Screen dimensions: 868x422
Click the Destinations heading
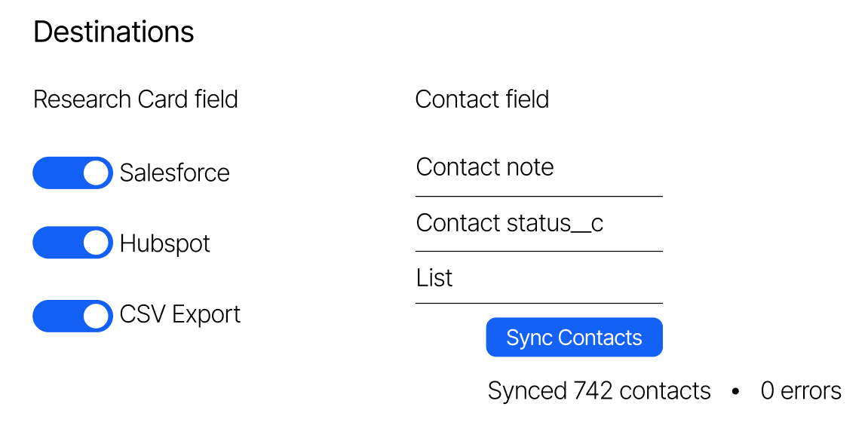(x=114, y=32)
